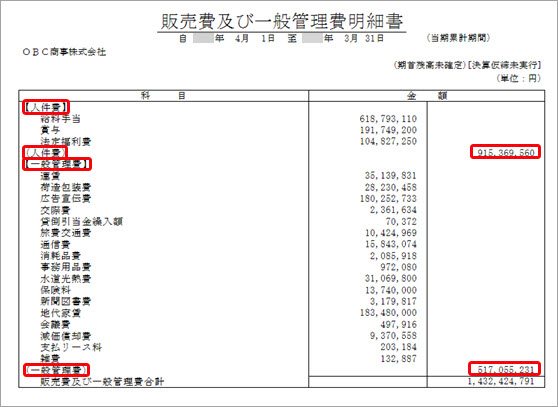Select the 事務用品費 row label
Image resolution: width=558 pixels, height=407 pixels.
65,267
